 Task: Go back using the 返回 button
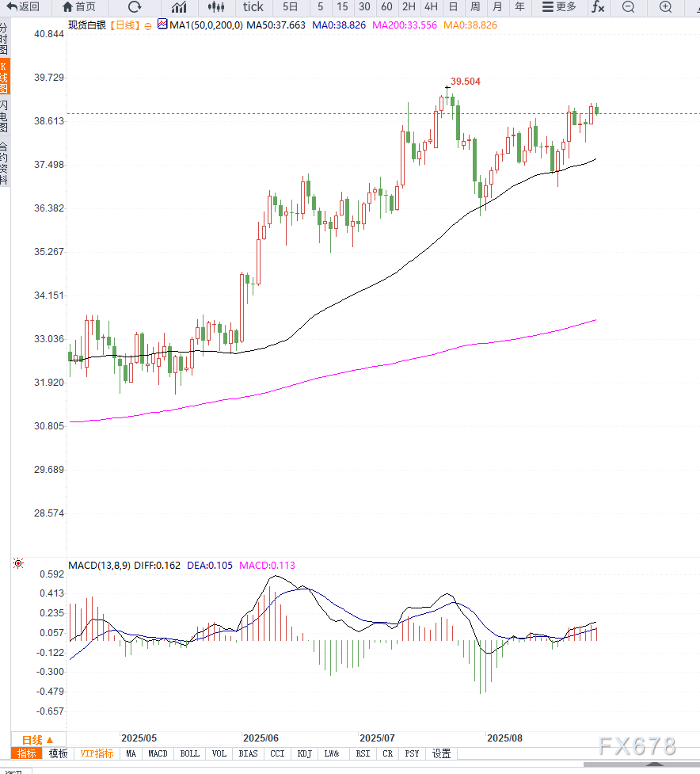pos(23,7)
